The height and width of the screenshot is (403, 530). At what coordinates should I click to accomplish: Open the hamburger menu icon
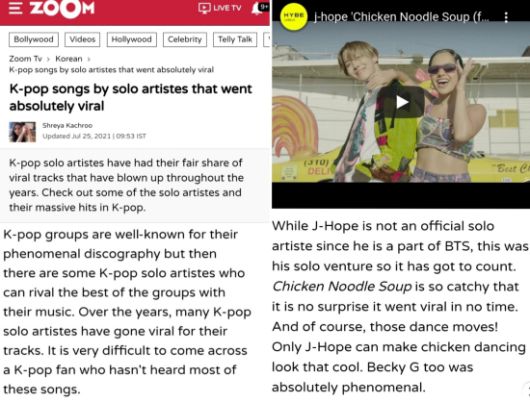[x=16, y=8]
